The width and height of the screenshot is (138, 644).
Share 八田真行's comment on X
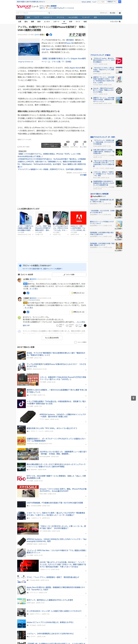[25, 312]
